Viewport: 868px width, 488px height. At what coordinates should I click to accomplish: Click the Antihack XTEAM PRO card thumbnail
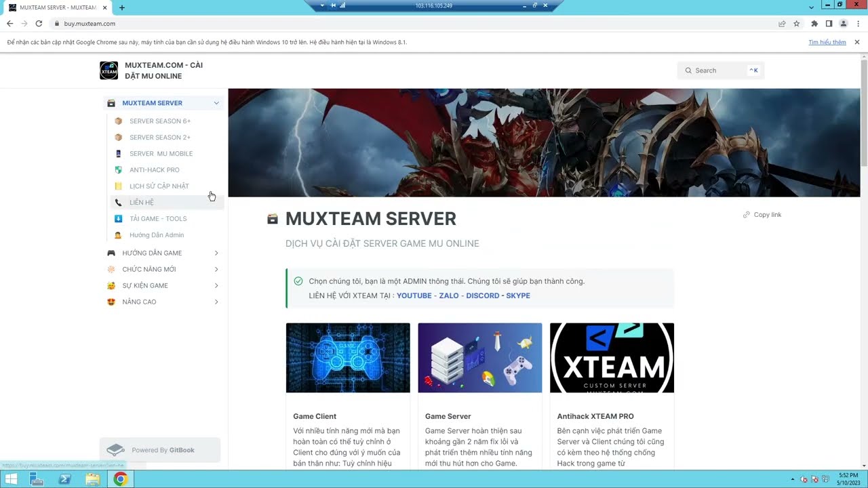612,358
